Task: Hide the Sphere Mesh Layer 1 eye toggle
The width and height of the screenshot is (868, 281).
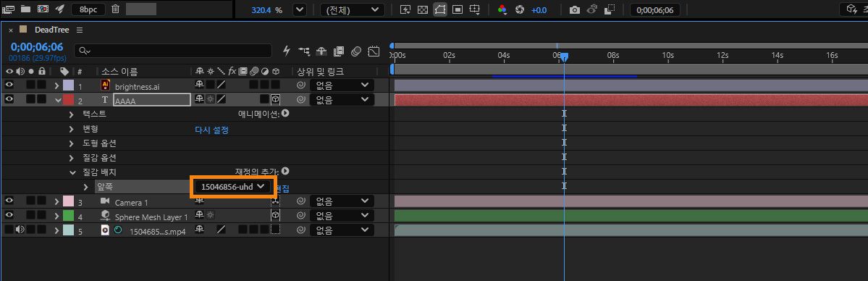Action: click(9, 215)
